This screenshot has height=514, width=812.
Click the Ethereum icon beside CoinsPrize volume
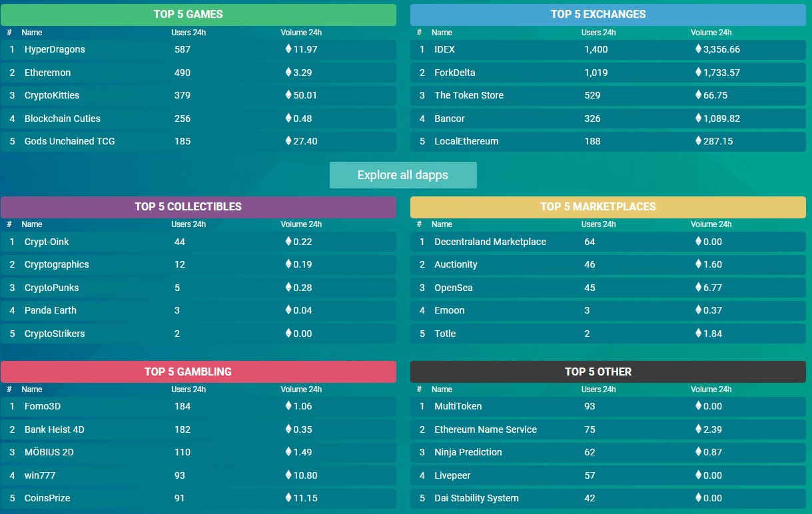tap(288, 497)
